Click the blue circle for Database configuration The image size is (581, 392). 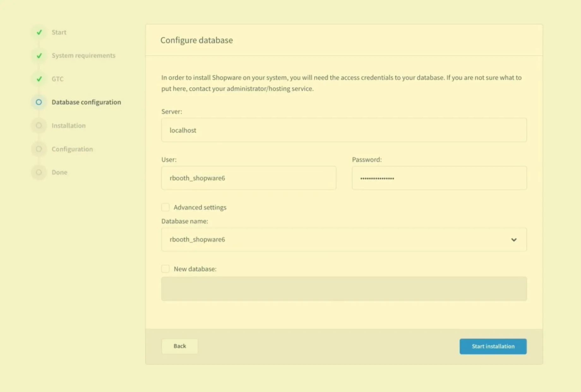pos(39,102)
